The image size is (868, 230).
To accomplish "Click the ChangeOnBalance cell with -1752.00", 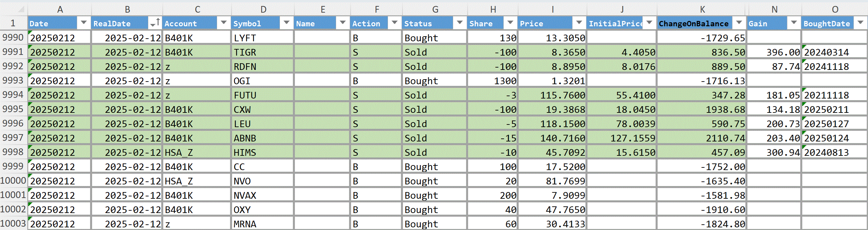I will click(x=701, y=167).
